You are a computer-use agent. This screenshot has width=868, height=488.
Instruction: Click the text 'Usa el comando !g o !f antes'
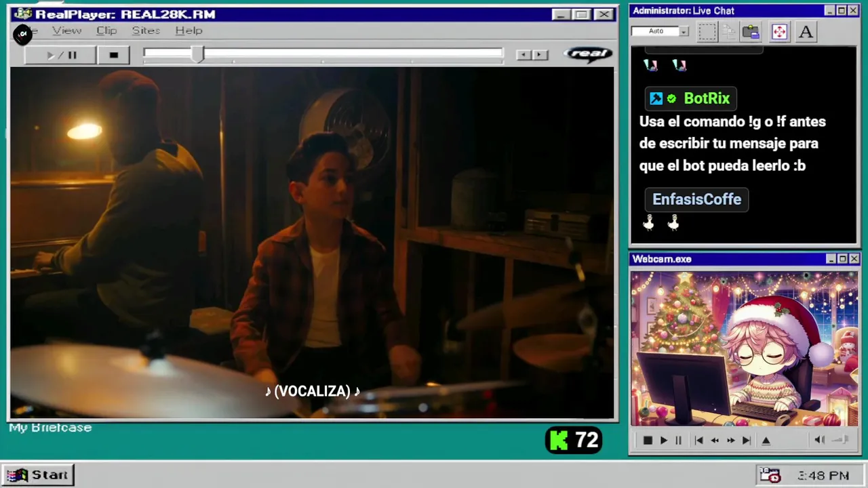pyautogui.click(x=732, y=122)
